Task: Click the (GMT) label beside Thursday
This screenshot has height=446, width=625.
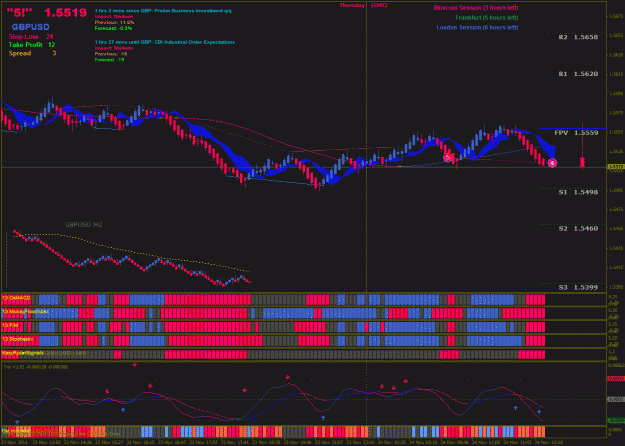Action: pos(379,5)
